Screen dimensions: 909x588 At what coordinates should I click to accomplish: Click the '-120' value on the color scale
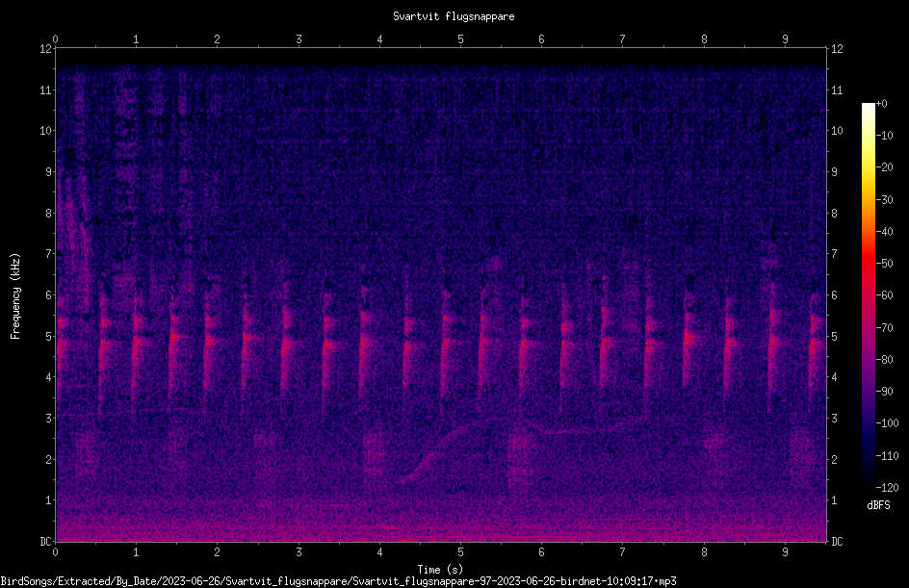[887, 487]
